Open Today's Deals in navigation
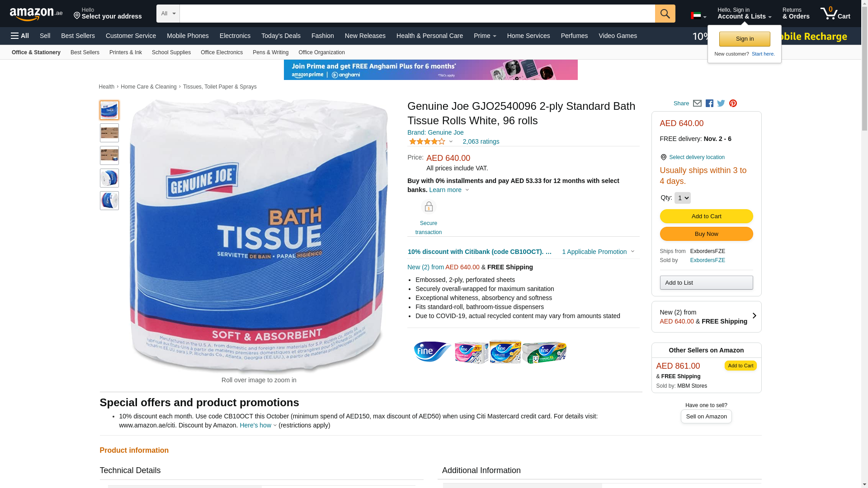The height and width of the screenshot is (488, 868). (281, 36)
